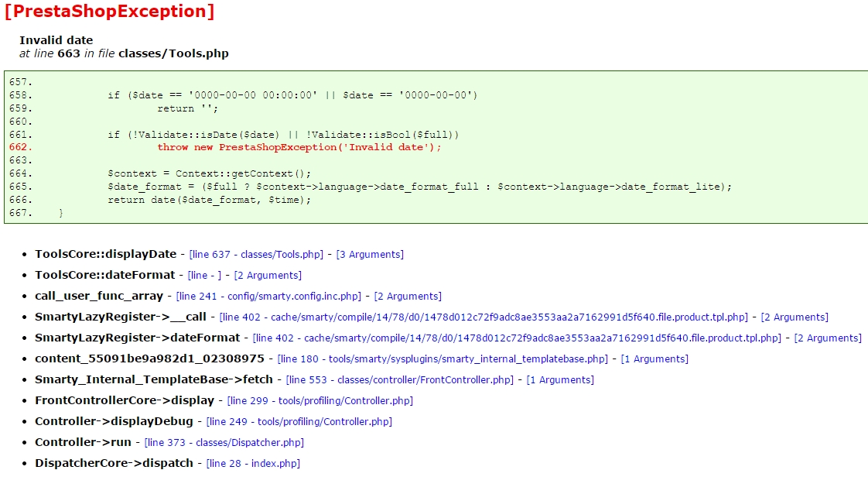Click the ToolsCore::displayDate function name

(106, 254)
